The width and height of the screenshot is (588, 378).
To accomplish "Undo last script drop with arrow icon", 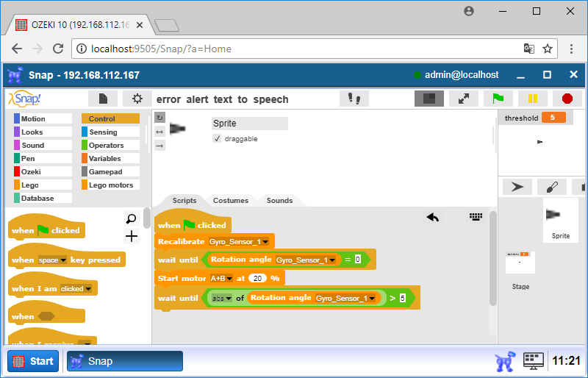I will (433, 217).
